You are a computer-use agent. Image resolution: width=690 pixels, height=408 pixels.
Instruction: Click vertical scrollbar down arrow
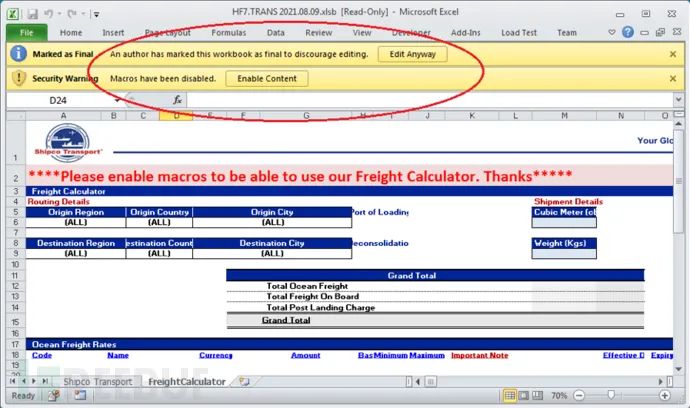click(678, 369)
